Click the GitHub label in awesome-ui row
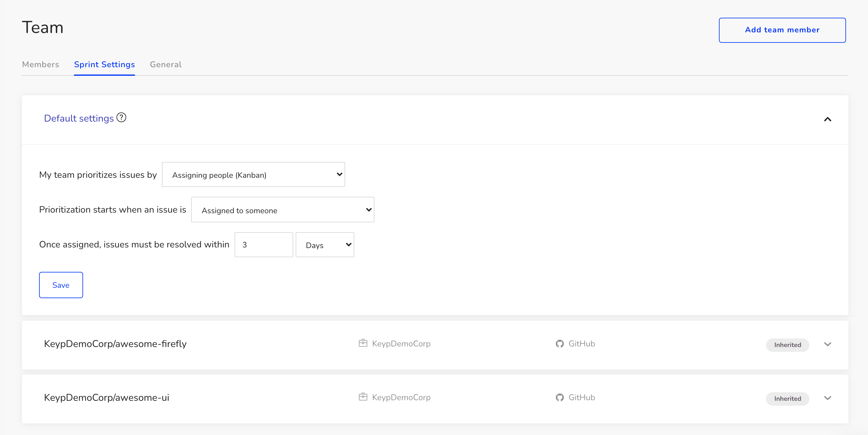This screenshot has width=868, height=435. (582, 398)
